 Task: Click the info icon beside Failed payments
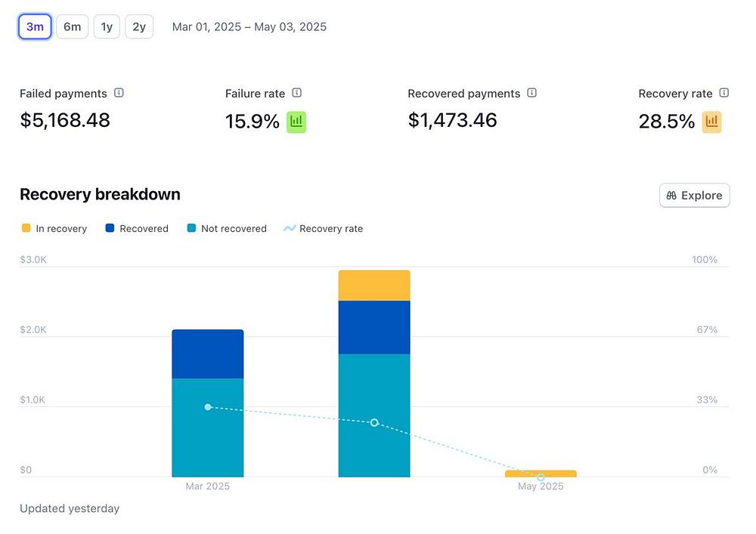(119, 93)
